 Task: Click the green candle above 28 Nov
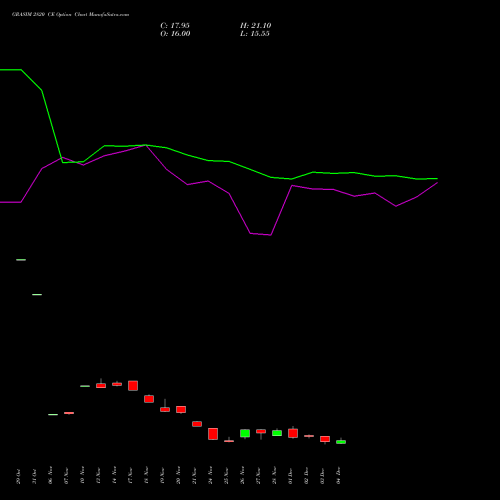pos(277,433)
